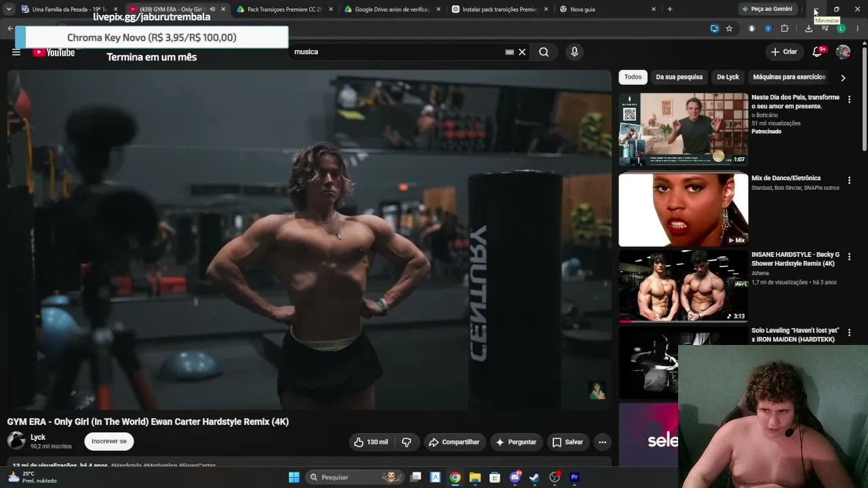Image resolution: width=868 pixels, height=488 pixels.
Task: Select the 'Todos' filter chip
Action: coord(633,77)
